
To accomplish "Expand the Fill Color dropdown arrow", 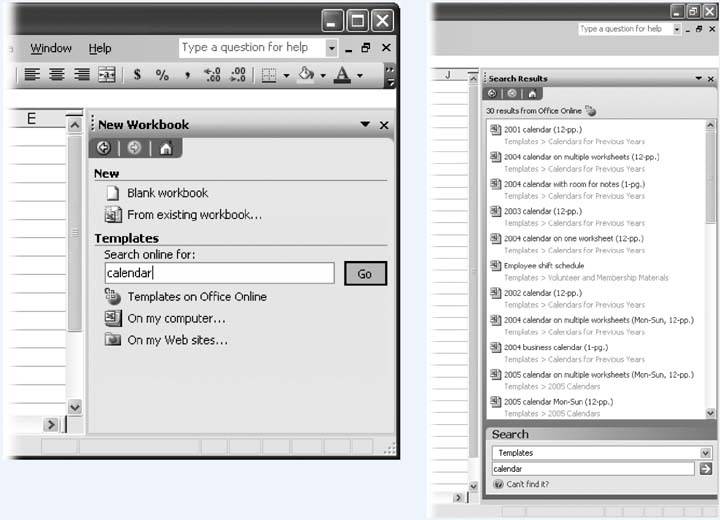I will pyautogui.click(x=323, y=75).
